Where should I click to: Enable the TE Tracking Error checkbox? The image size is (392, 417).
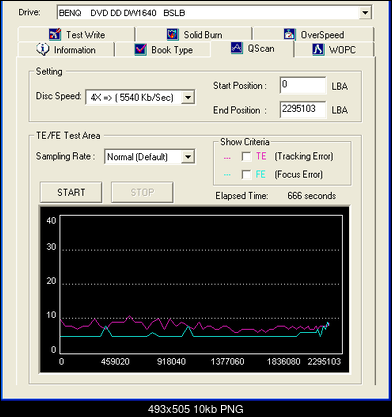click(246, 156)
